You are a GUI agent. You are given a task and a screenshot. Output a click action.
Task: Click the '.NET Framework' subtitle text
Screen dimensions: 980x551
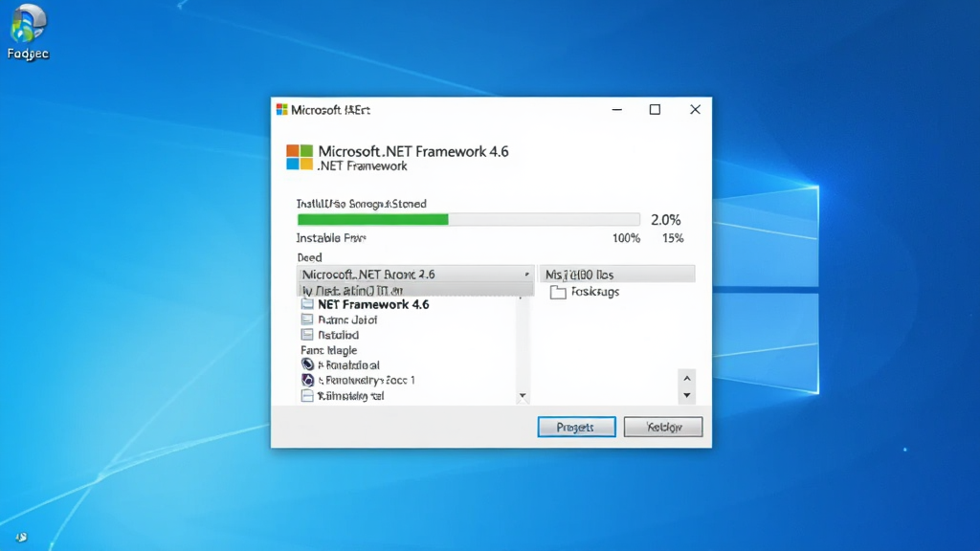[x=362, y=166]
